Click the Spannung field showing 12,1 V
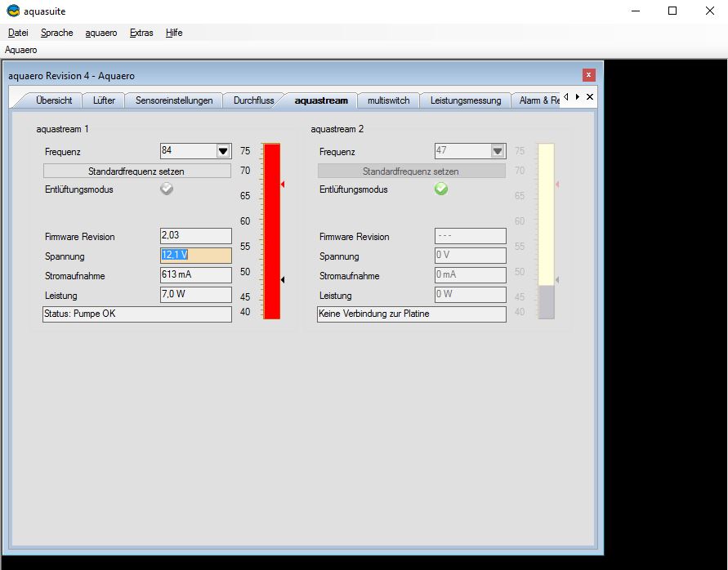The image size is (728, 570). pos(196,256)
